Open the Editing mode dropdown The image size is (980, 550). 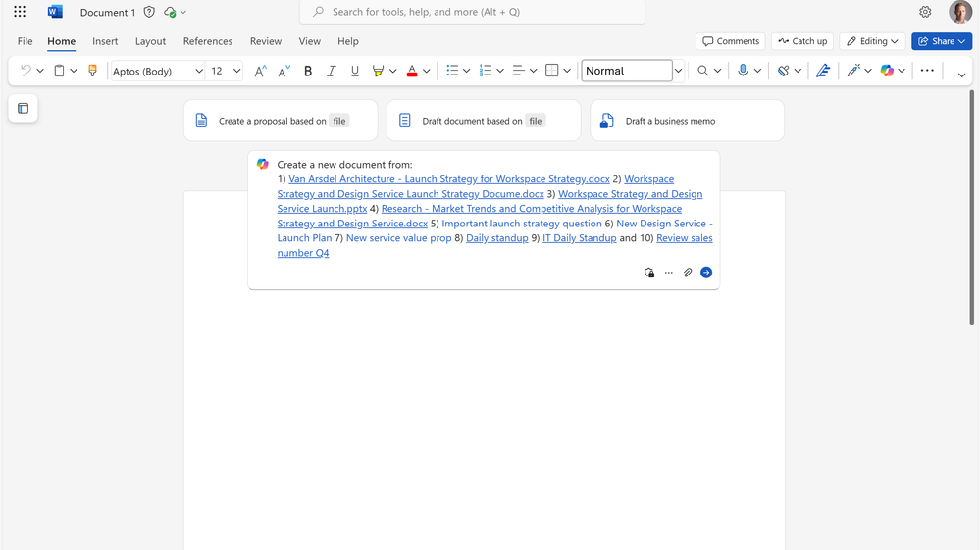tap(872, 41)
